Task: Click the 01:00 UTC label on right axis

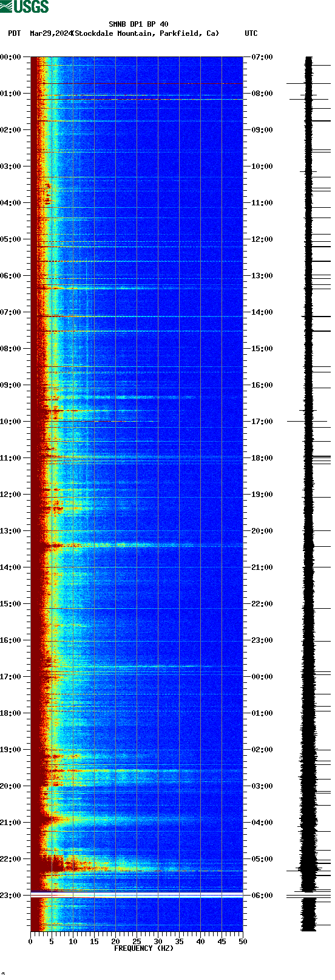Action: pyautogui.click(x=262, y=713)
